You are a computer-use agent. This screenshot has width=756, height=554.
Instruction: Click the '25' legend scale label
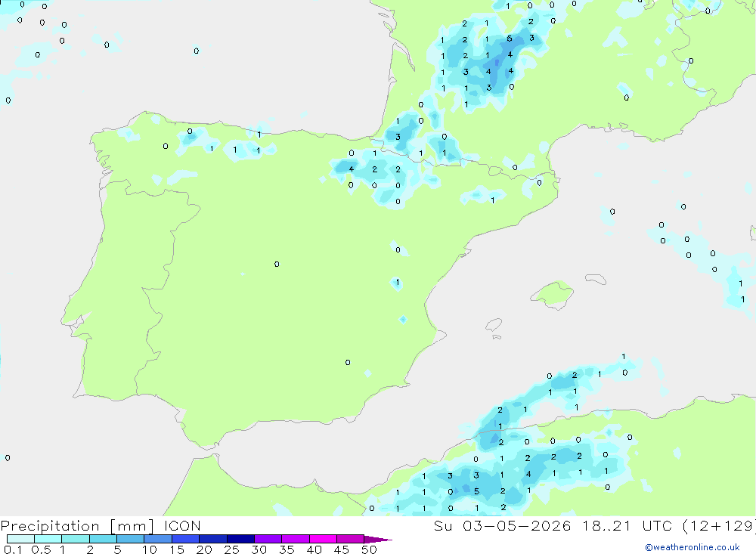pos(232,549)
